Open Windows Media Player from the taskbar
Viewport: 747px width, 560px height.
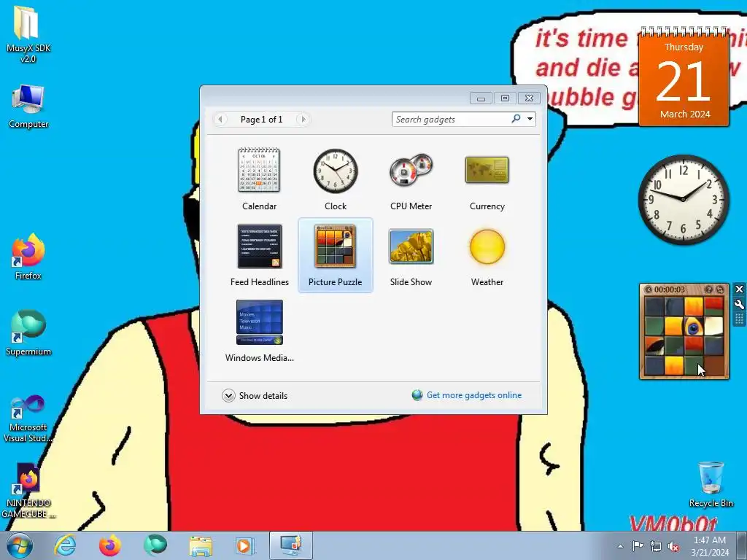(x=245, y=545)
